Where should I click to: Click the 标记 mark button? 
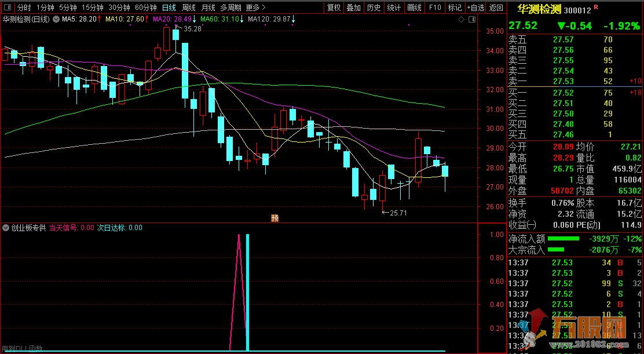pos(455,8)
